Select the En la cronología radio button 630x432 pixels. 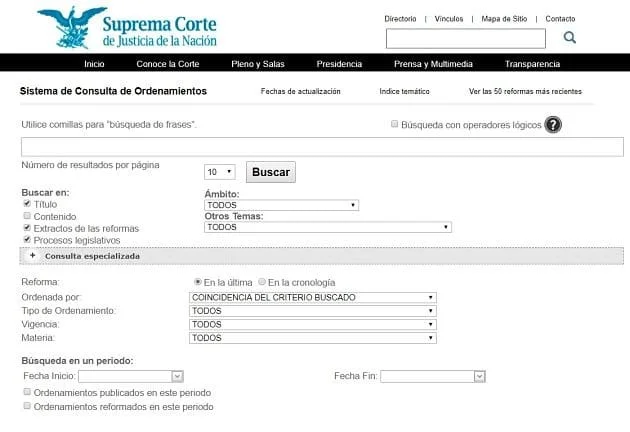pyautogui.click(x=263, y=283)
